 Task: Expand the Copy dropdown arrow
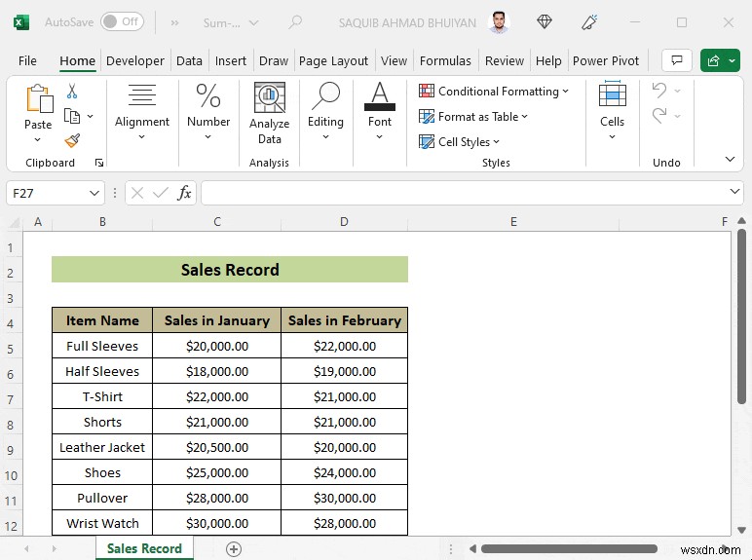point(91,116)
